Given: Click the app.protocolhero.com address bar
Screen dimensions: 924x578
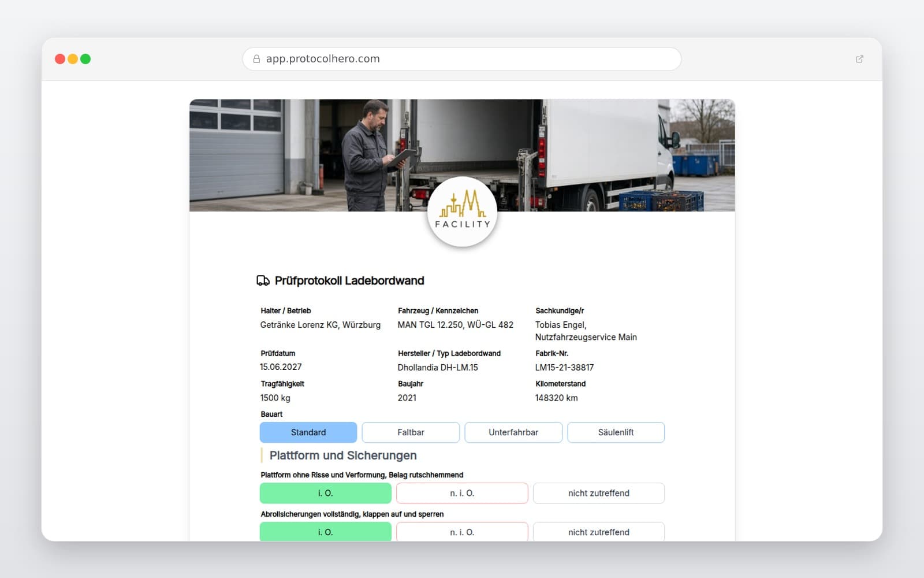Looking at the screenshot, I should 462,59.
